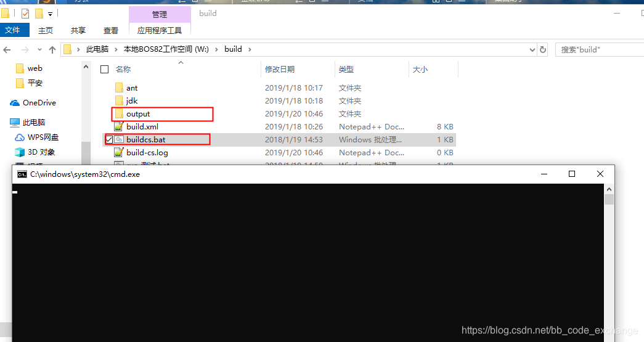644x342 pixels.
Task: Click 此电脑 in the address breadcrumb
Action: click(97, 49)
